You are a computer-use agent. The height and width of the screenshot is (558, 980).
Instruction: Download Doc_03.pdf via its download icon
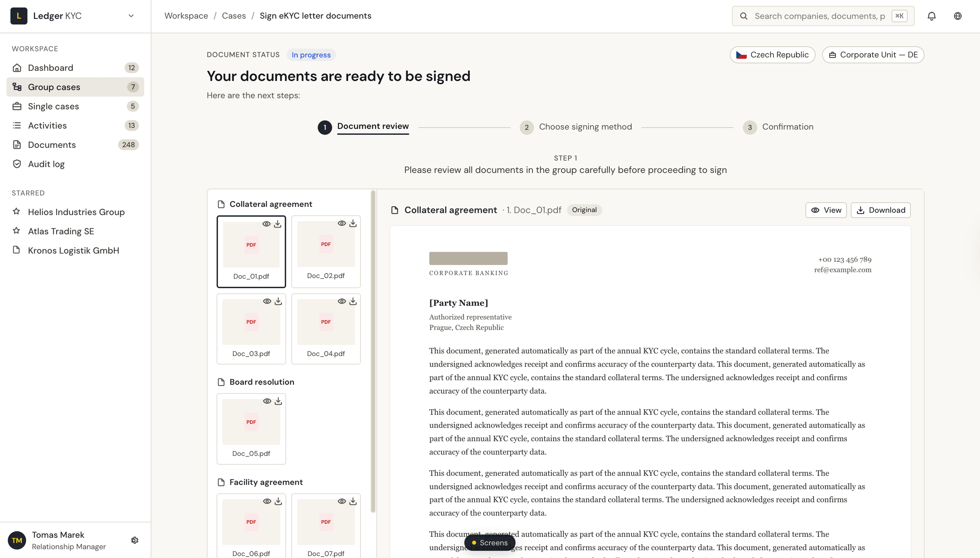[x=279, y=301]
